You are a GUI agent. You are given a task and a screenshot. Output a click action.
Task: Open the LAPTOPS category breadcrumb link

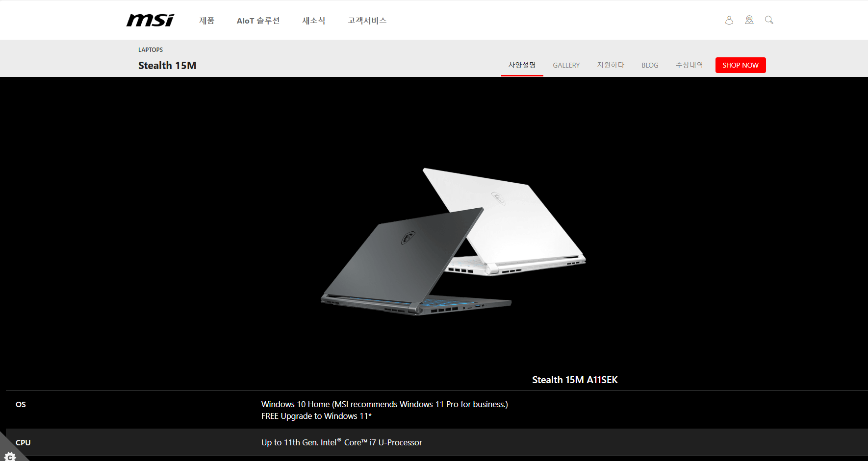click(x=150, y=49)
